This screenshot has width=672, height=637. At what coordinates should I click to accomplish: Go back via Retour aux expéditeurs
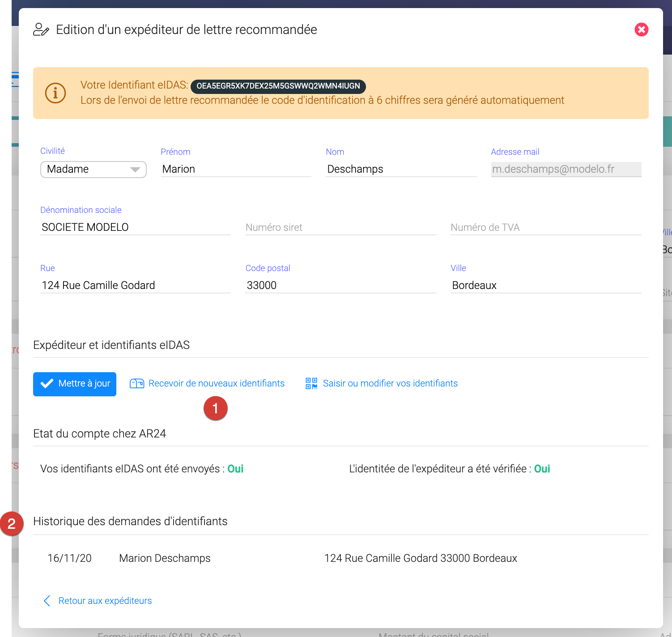tap(105, 601)
